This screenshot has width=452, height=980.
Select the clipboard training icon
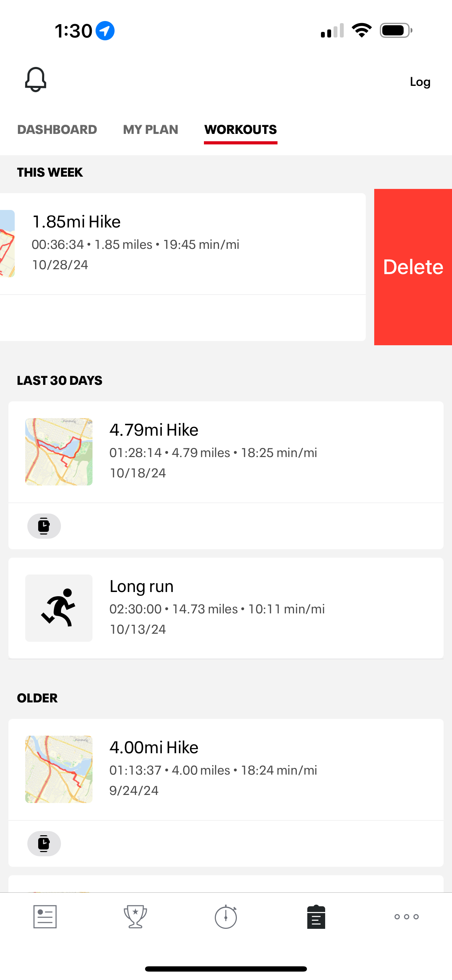click(x=316, y=917)
